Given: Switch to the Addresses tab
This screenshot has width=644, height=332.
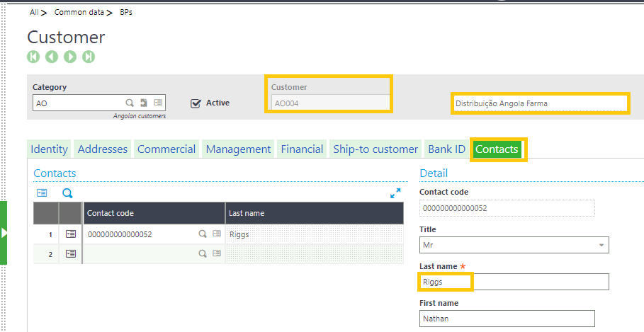Looking at the screenshot, I should point(103,149).
